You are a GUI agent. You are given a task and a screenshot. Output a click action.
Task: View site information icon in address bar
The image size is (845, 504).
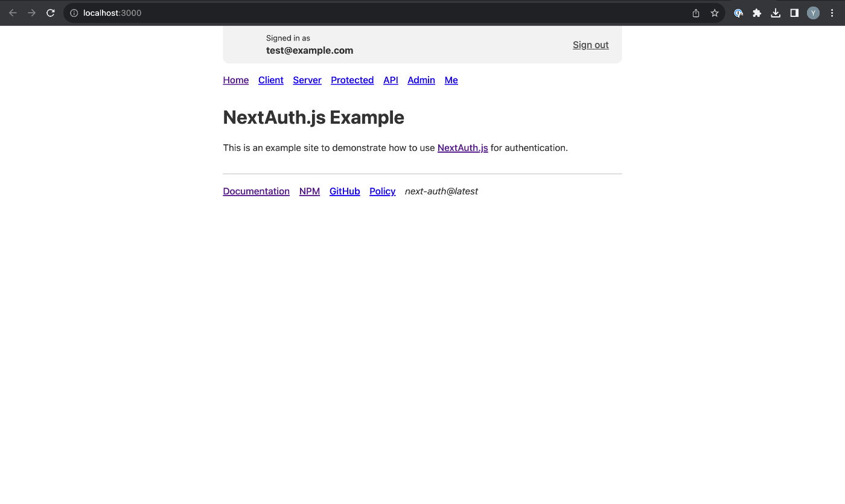tap(74, 13)
